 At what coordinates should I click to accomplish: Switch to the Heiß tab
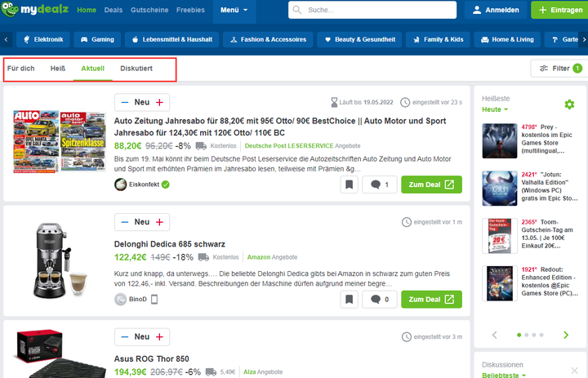point(58,69)
